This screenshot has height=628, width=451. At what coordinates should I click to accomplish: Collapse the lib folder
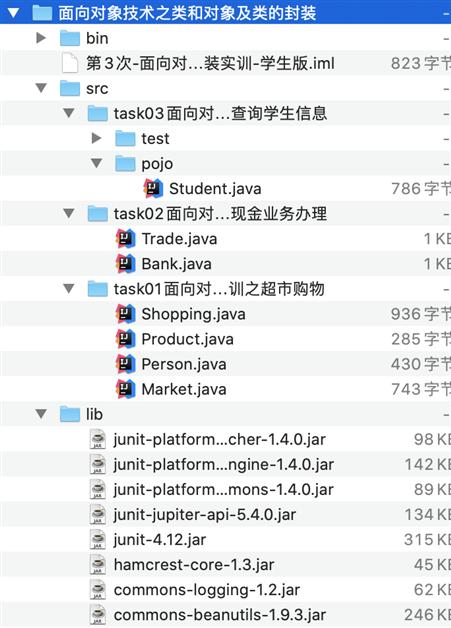pos(41,414)
